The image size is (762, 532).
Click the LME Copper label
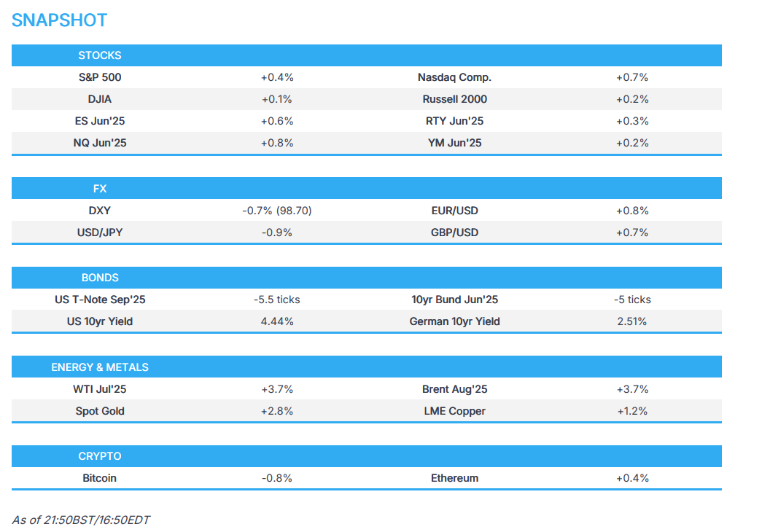(454, 411)
